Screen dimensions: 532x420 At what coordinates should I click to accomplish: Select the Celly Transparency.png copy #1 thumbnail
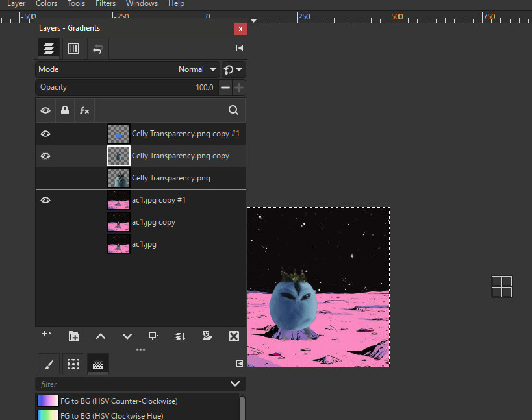[119, 134]
